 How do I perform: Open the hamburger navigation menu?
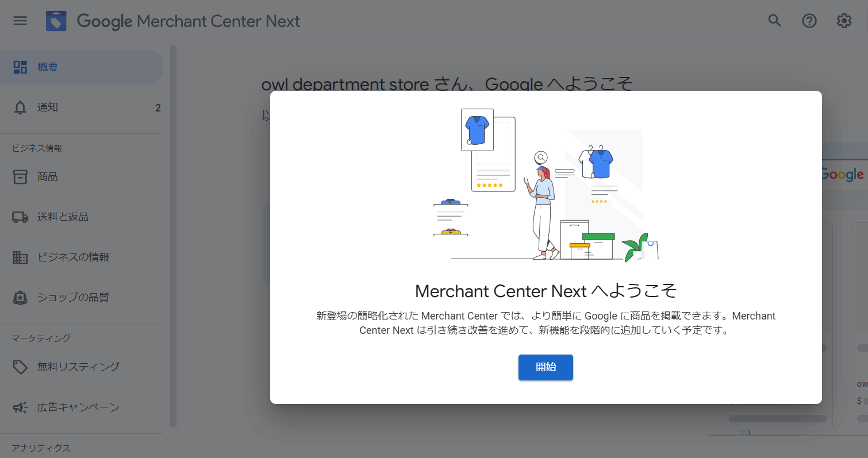20,21
